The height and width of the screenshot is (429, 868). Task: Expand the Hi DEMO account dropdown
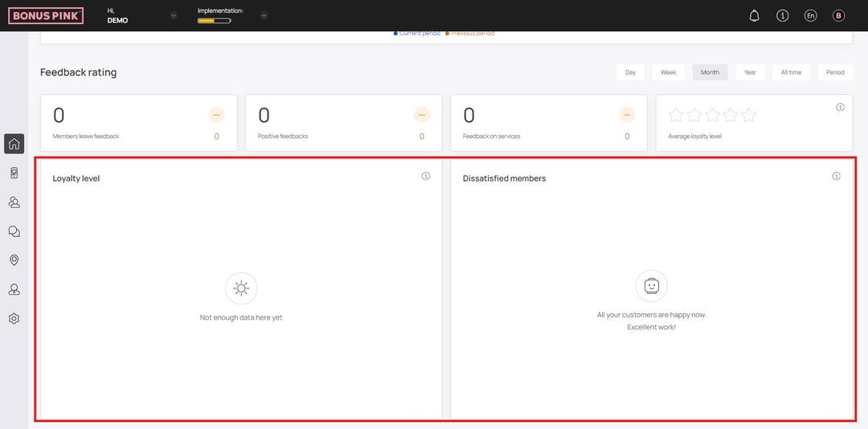174,15
